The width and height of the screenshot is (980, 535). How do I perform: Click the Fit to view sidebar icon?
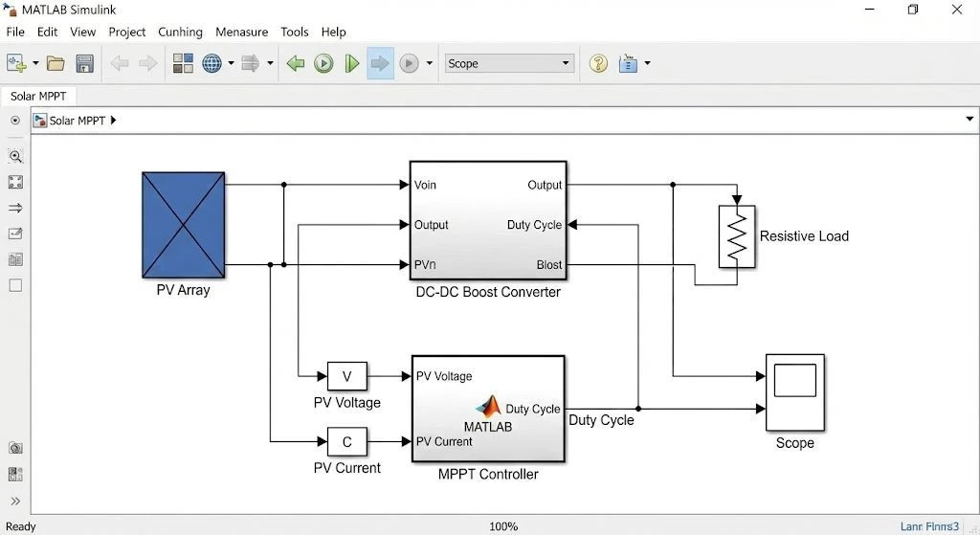pyautogui.click(x=15, y=182)
